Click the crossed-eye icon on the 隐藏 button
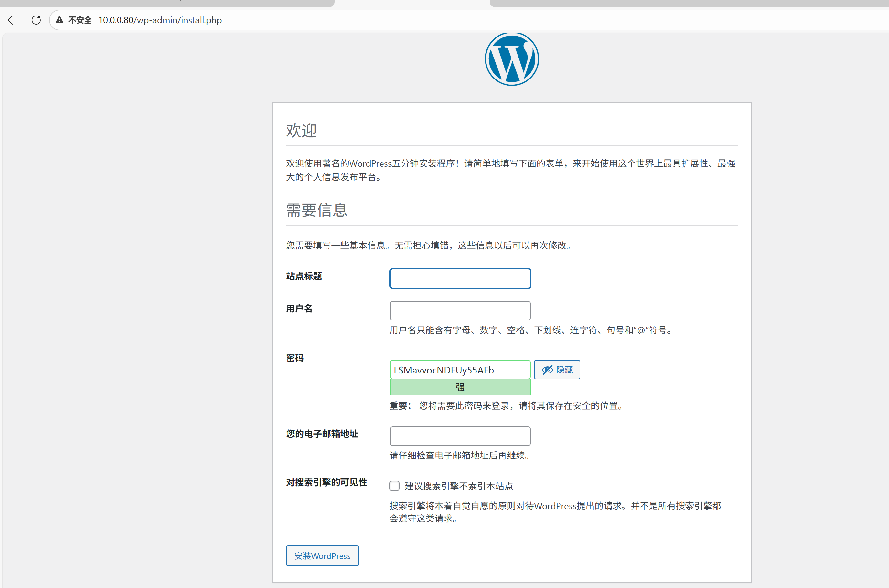The height and width of the screenshot is (588, 889). click(548, 370)
